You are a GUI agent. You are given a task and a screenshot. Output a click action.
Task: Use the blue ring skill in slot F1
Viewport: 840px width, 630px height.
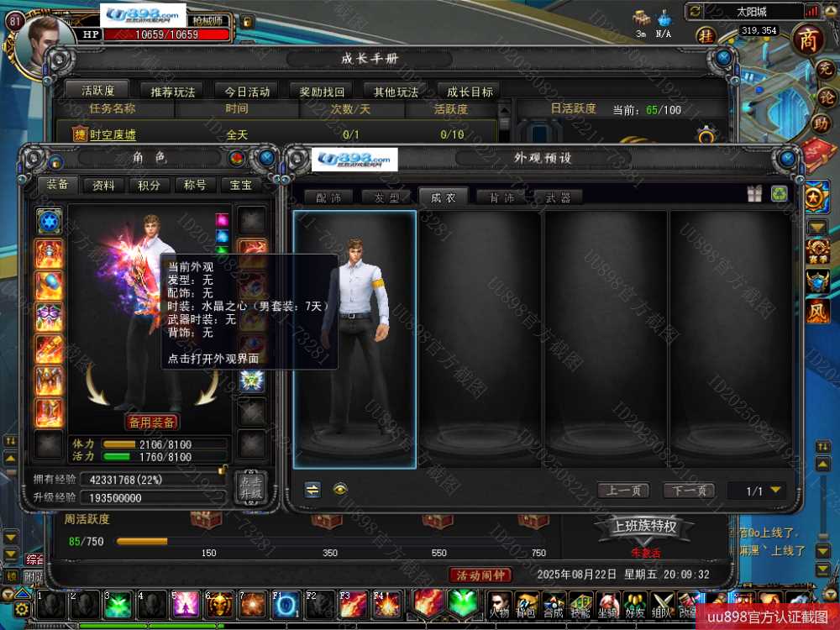[x=286, y=605]
